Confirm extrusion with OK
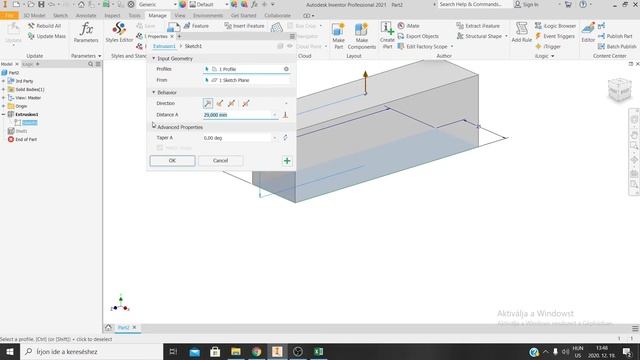The height and width of the screenshot is (360, 640). coord(172,161)
